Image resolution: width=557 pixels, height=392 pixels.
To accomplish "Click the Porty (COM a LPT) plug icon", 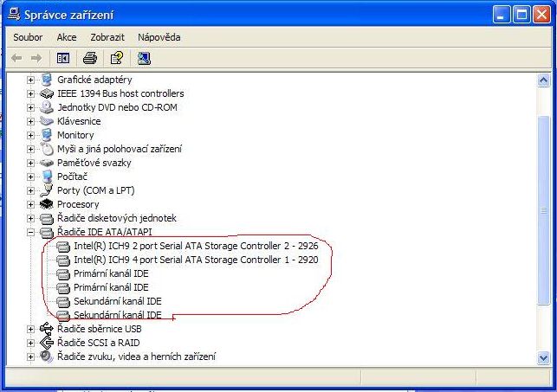I will (x=47, y=190).
